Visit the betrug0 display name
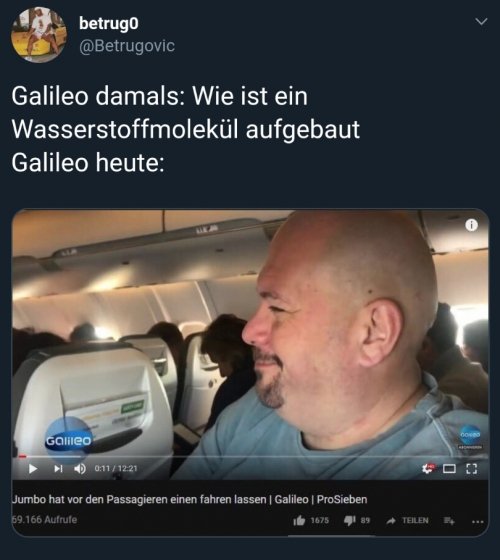The width and height of the screenshot is (500, 560). [109, 24]
